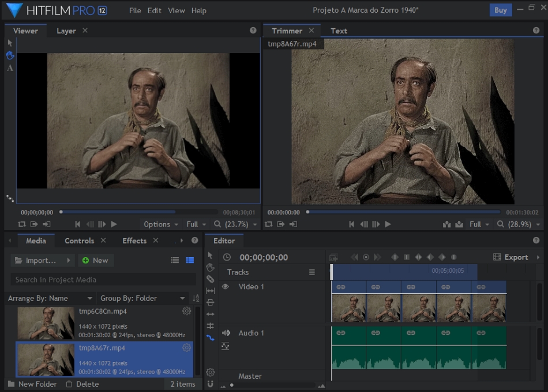Image resolution: width=548 pixels, height=392 pixels.
Task: Select the Hand tool in Viewer
Action: [x=10, y=55]
